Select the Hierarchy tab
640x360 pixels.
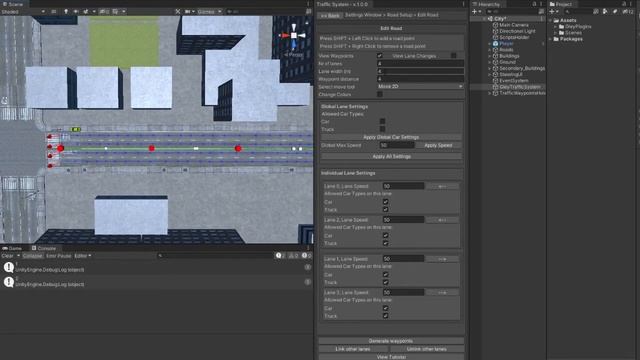pos(486,4)
